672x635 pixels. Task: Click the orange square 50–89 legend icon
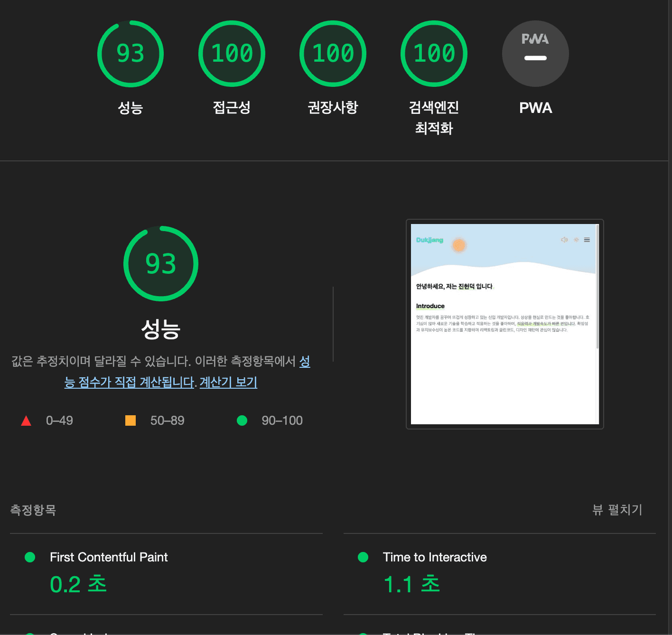click(x=131, y=420)
